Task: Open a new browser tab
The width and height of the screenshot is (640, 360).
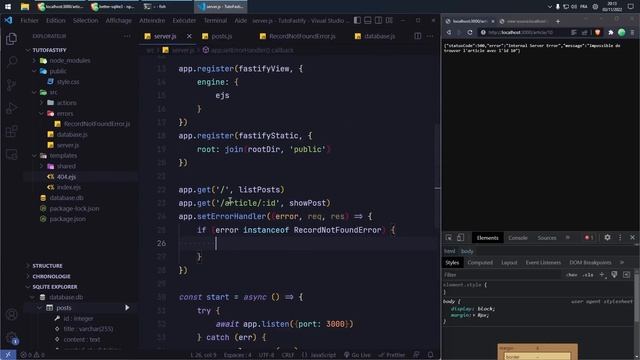Action: point(558,21)
